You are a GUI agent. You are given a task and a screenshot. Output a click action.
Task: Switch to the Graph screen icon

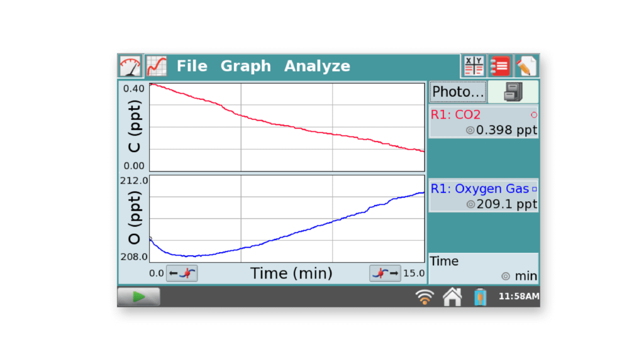155,65
